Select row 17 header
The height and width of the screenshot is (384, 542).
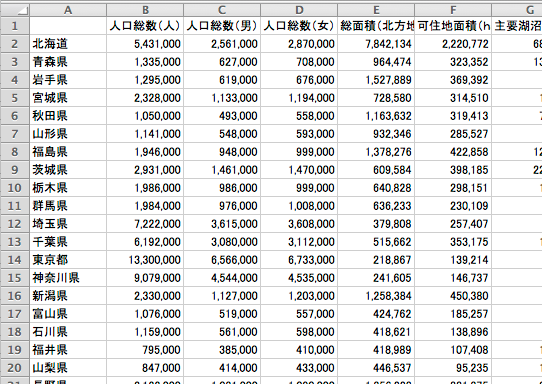(x=15, y=313)
